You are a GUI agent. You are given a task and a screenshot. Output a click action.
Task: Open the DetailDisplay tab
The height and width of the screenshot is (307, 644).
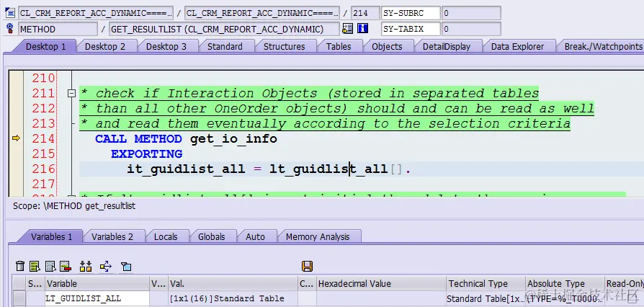pos(447,46)
